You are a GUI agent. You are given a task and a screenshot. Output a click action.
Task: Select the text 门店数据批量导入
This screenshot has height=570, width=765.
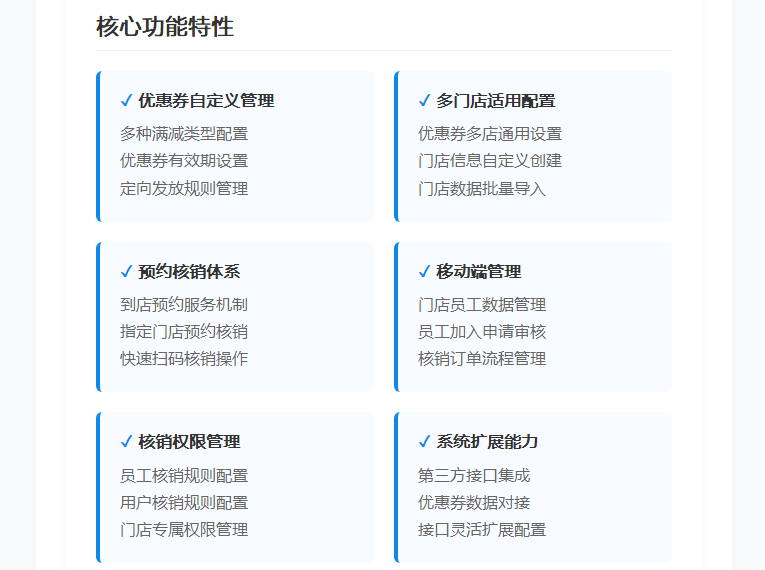pyautogui.click(x=482, y=188)
